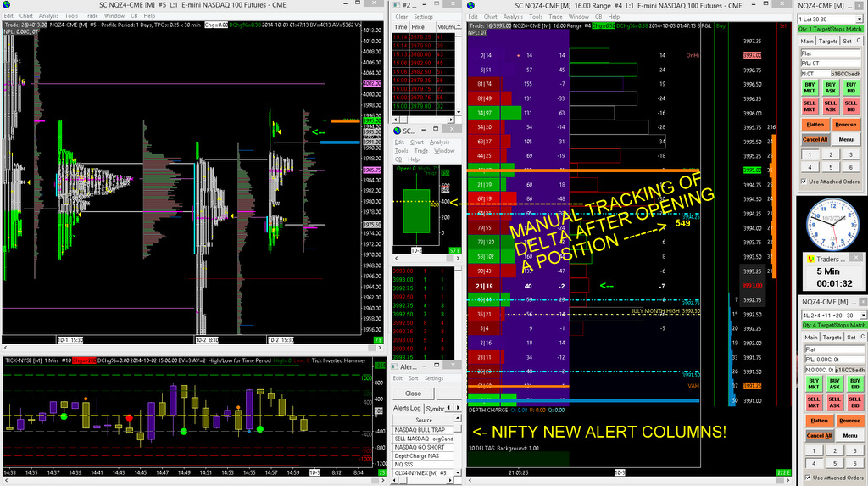Viewport: 868px width, 486px height.
Task: Open Sort menu in Alerts window
Action: point(414,378)
